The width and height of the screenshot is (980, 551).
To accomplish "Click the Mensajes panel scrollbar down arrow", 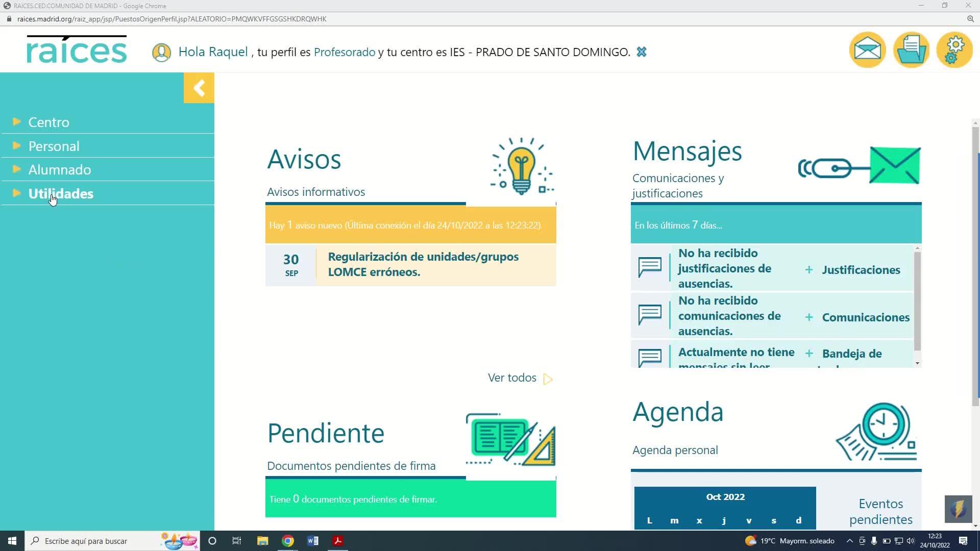I will [917, 363].
